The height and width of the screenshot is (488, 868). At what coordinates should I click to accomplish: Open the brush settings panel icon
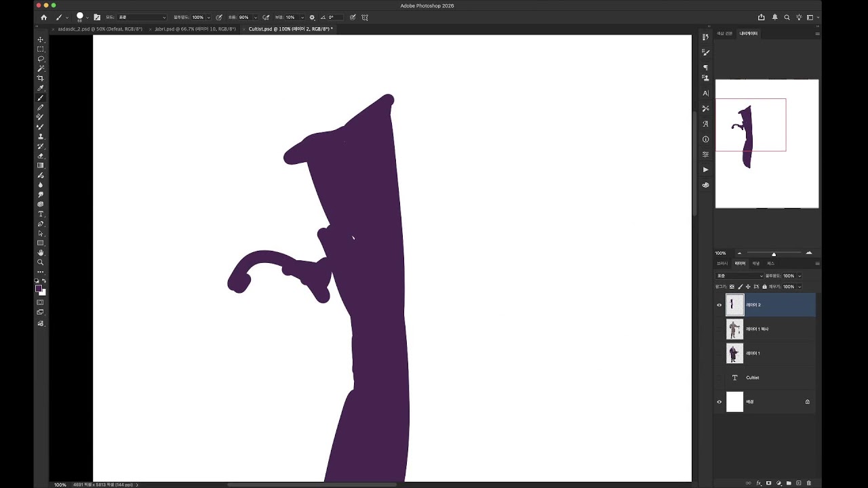[x=97, y=17]
